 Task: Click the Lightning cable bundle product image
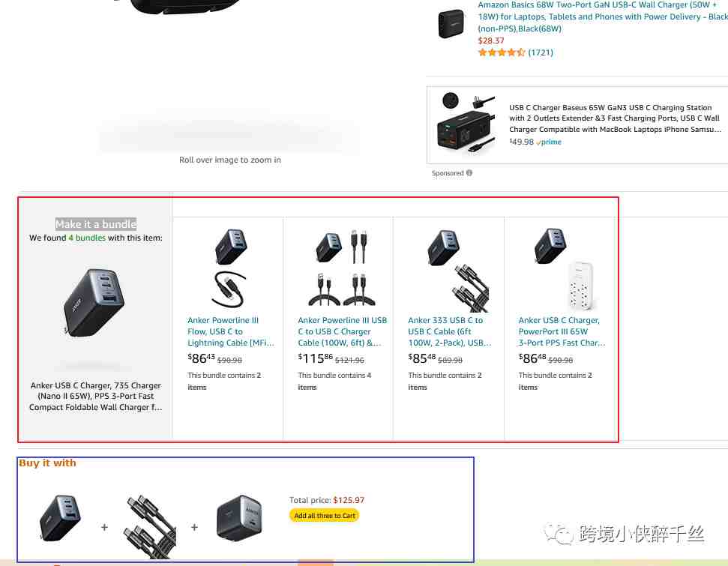(x=231, y=268)
